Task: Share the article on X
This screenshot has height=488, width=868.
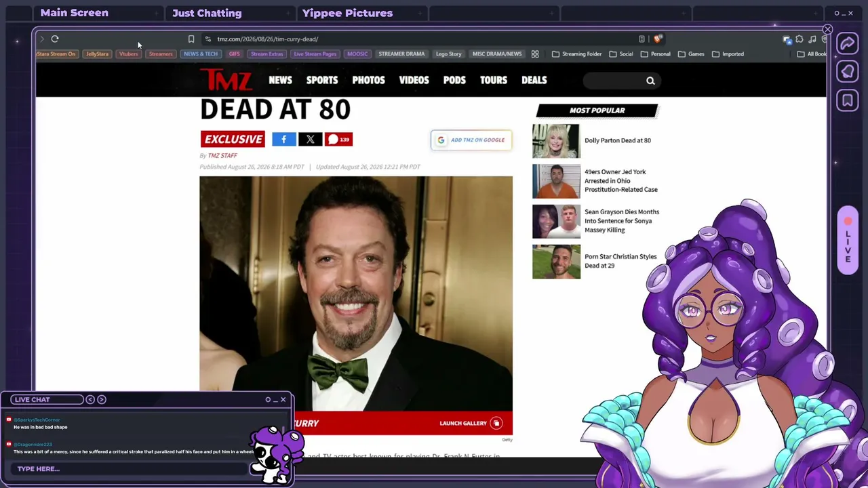Action: pos(310,140)
